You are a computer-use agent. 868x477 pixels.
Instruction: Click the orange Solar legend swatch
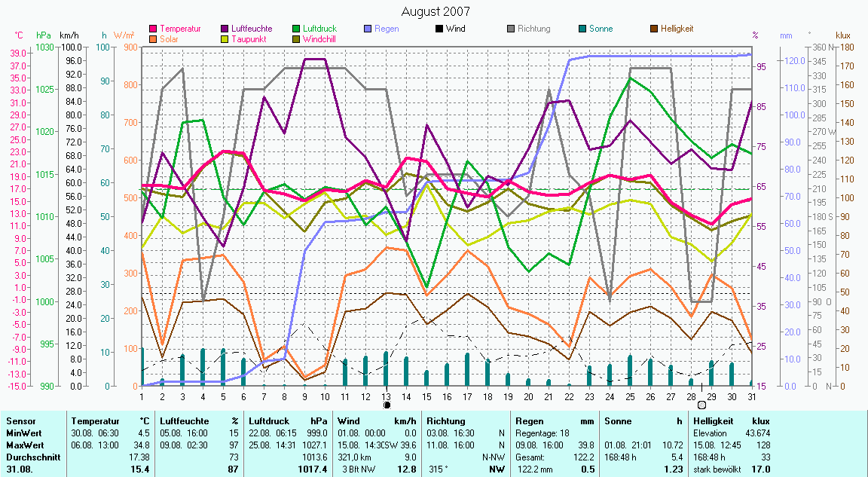coord(154,38)
